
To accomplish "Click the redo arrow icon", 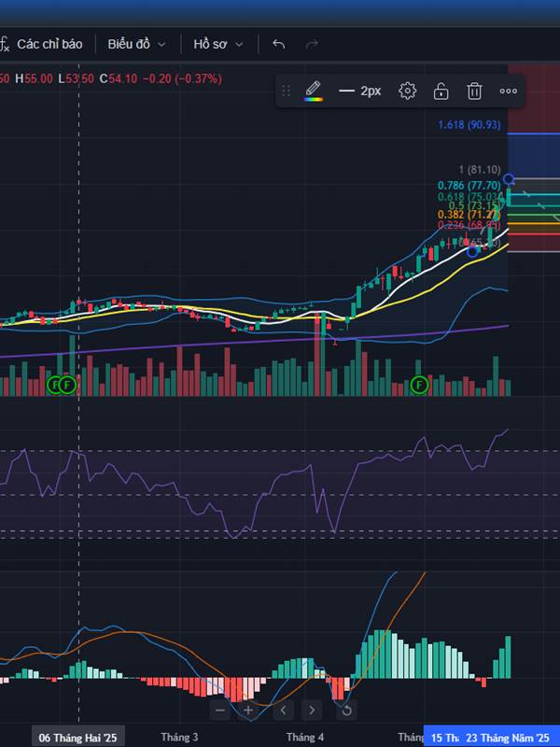I will click(312, 44).
